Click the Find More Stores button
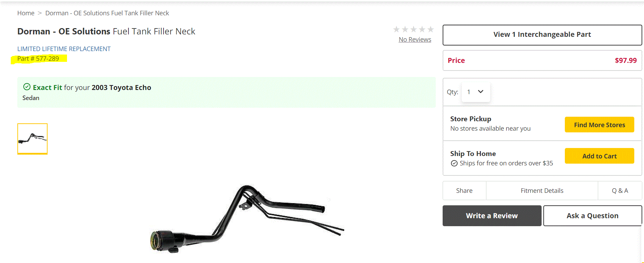 pos(599,125)
